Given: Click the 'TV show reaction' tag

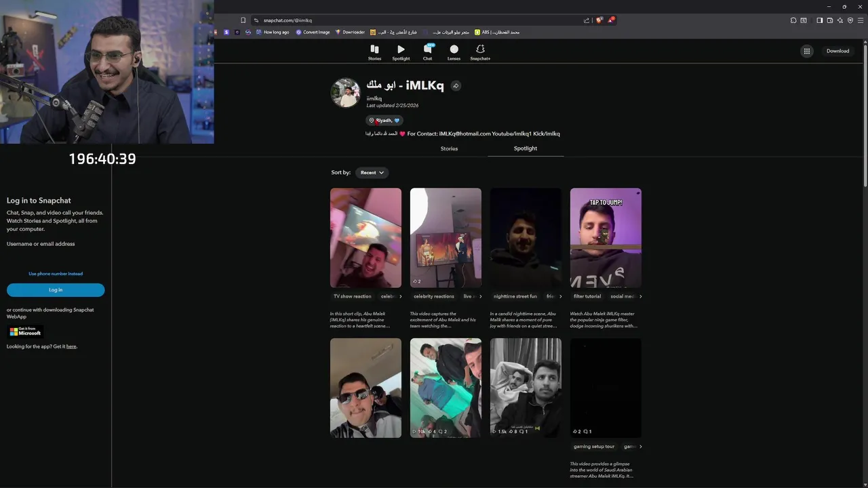Looking at the screenshot, I should coord(353,296).
